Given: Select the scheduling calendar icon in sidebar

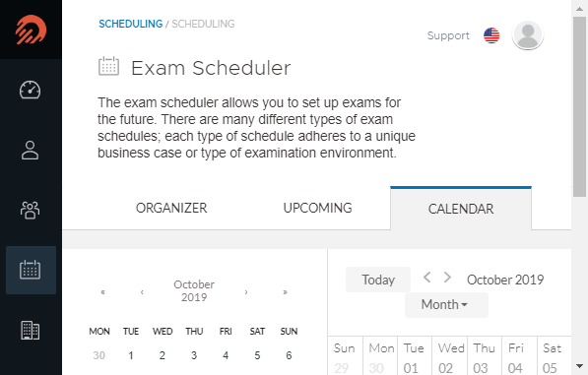Looking at the screenshot, I should tap(30, 270).
